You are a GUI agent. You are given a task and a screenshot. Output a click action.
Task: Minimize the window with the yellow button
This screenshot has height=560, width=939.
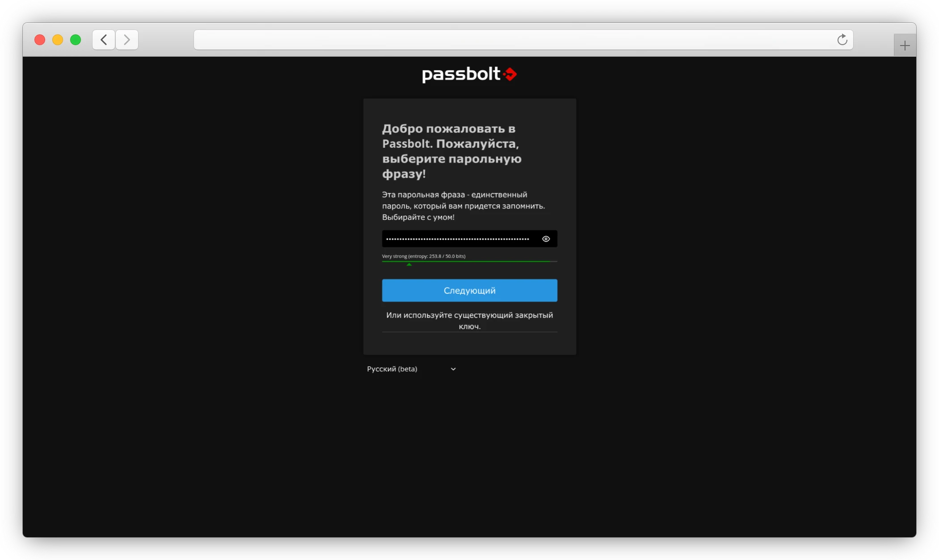pyautogui.click(x=58, y=40)
